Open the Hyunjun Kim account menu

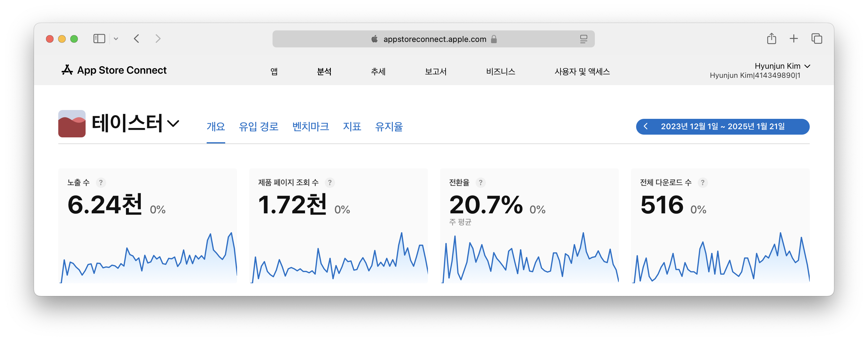click(782, 66)
